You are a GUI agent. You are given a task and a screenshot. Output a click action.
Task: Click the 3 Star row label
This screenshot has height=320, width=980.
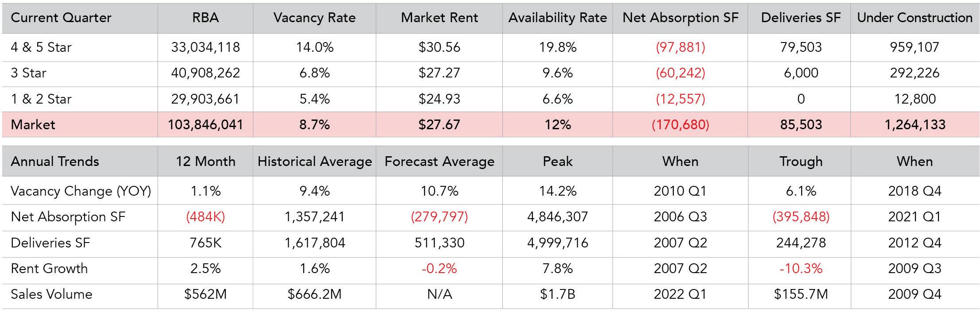tap(28, 73)
